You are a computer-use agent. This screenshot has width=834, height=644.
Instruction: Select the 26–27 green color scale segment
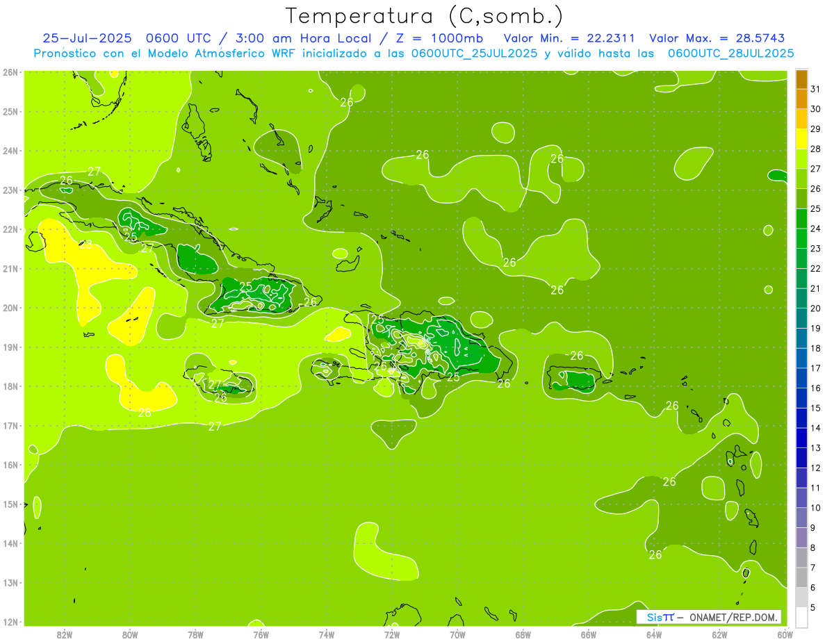click(801, 178)
